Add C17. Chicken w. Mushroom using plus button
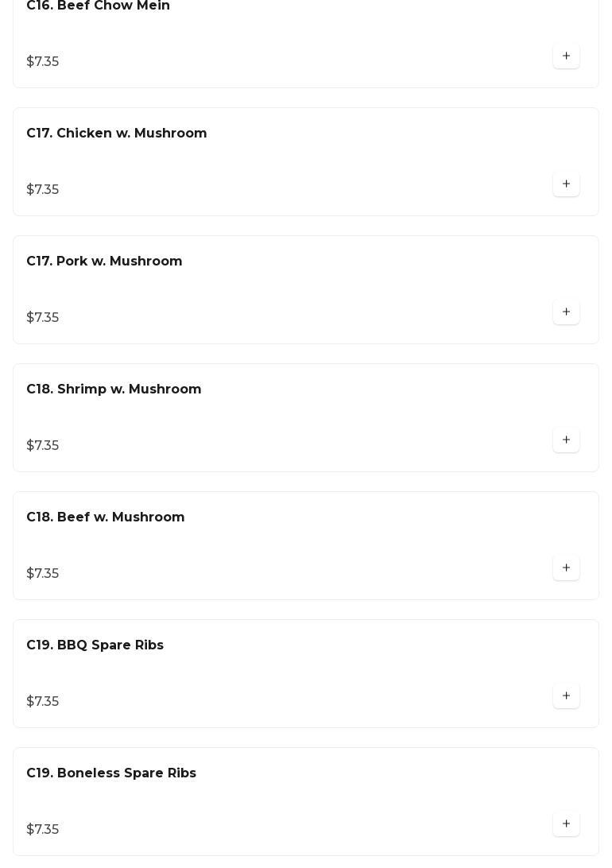Image resolution: width=612 pixels, height=868 pixels. [566, 184]
